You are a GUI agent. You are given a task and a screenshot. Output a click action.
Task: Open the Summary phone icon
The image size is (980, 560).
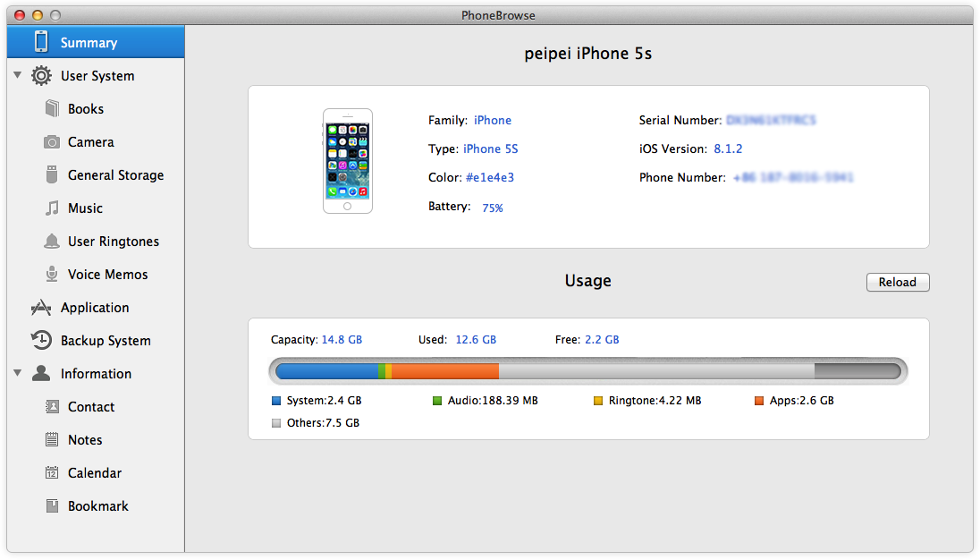coord(41,42)
